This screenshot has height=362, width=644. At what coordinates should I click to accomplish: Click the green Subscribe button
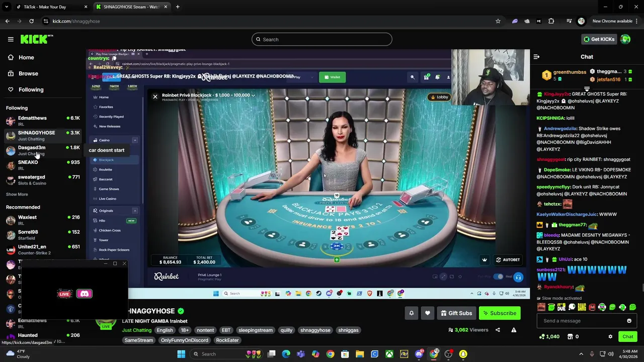click(x=500, y=313)
